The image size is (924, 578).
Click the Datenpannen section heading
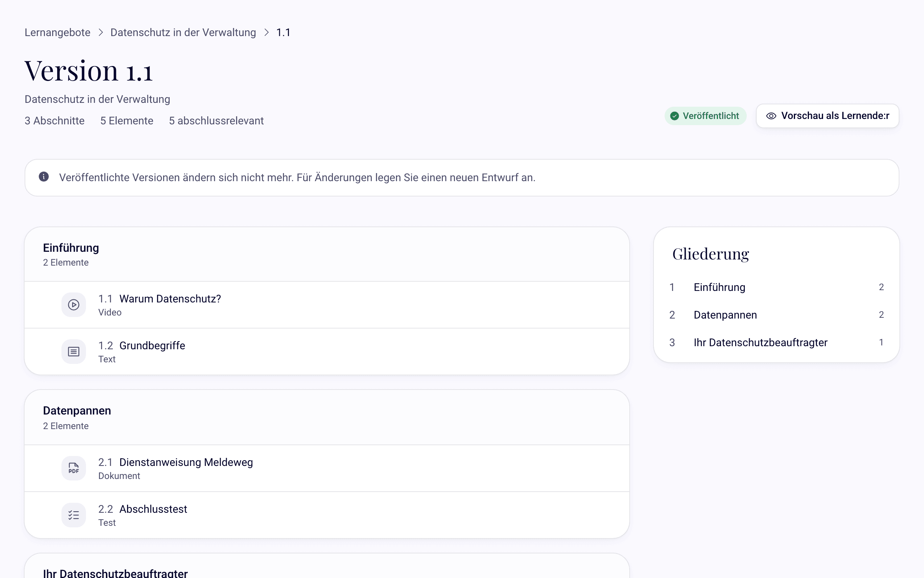[x=77, y=411]
